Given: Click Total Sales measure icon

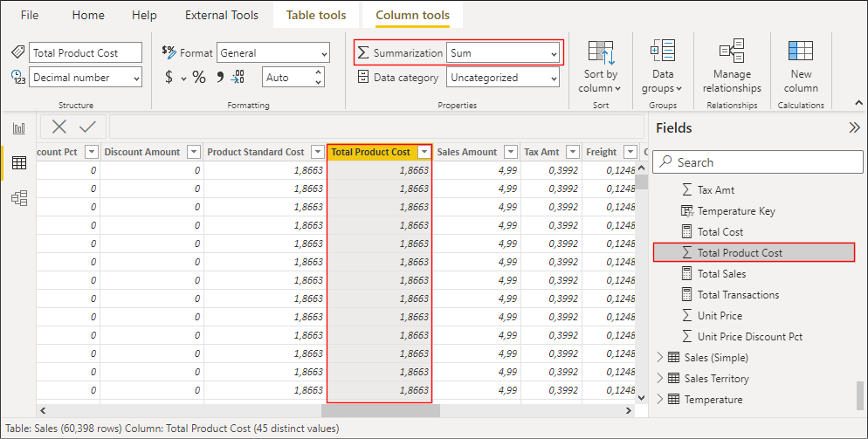Looking at the screenshot, I should click(x=687, y=273).
